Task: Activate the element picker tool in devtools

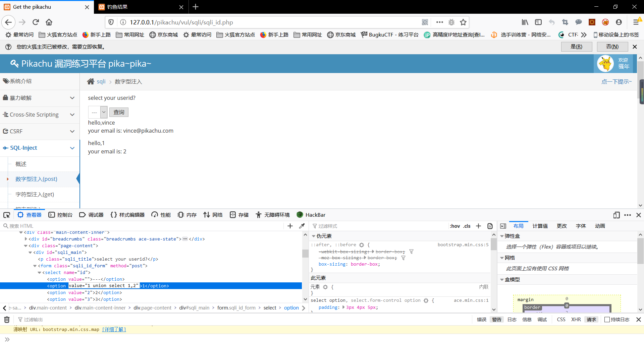Action: point(7,215)
